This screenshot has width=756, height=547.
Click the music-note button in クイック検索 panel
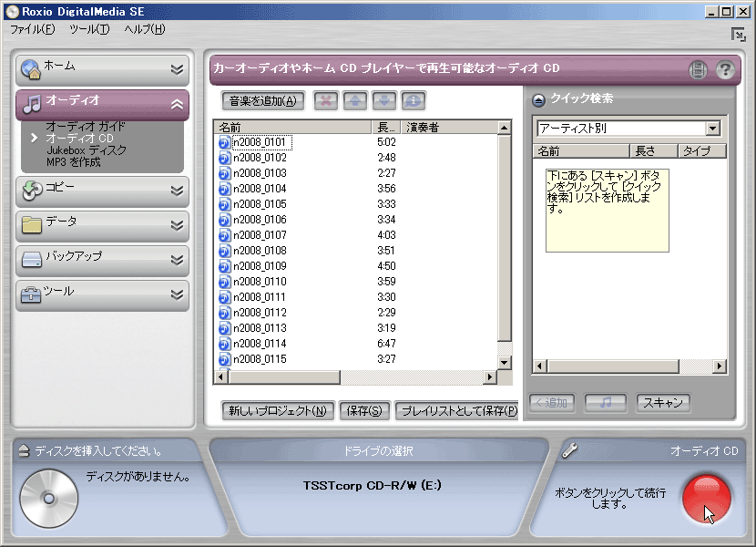pyautogui.click(x=608, y=402)
